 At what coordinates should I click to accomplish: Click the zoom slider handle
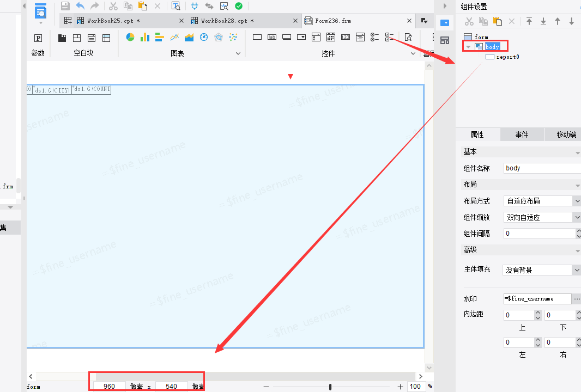330,387
